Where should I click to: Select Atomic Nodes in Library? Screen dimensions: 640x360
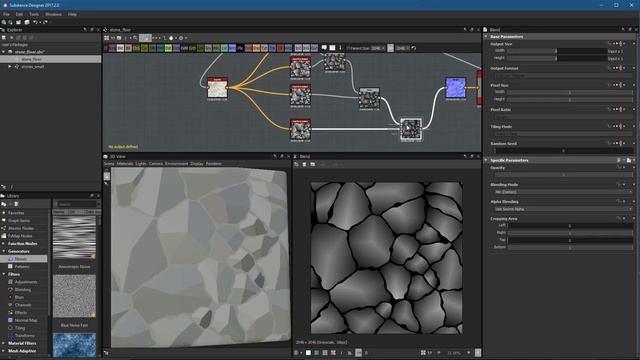pos(21,228)
